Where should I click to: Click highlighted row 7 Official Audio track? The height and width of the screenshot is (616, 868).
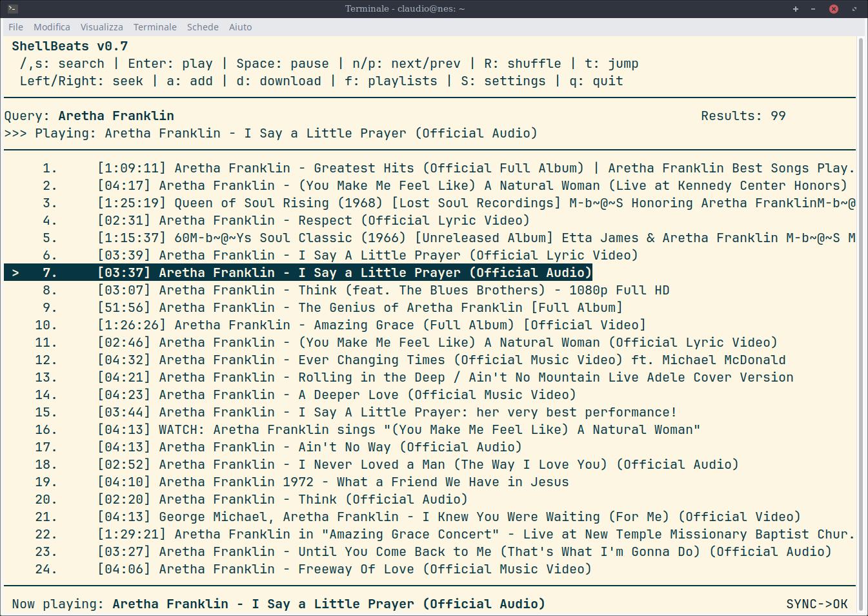(298, 273)
